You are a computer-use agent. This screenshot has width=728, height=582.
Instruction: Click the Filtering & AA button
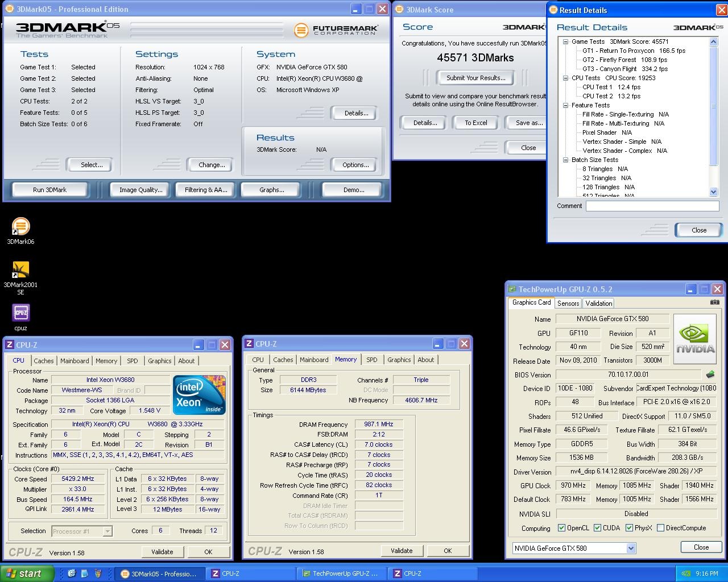(206, 190)
